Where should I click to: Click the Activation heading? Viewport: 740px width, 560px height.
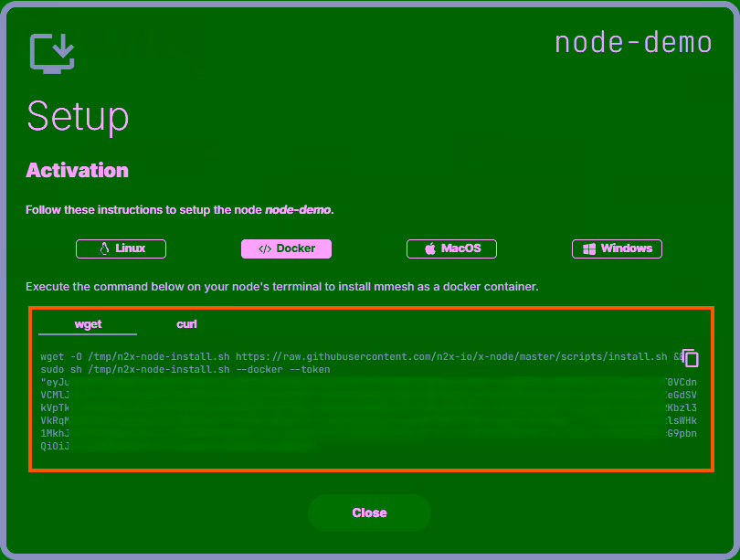(77, 170)
